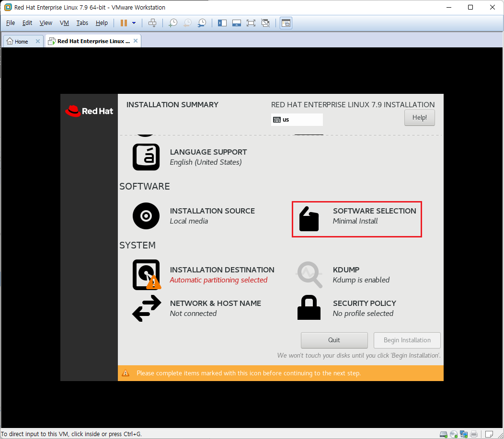Toggle the library sidebar icon
The image size is (504, 439).
pyautogui.click(x=222, y=23)
